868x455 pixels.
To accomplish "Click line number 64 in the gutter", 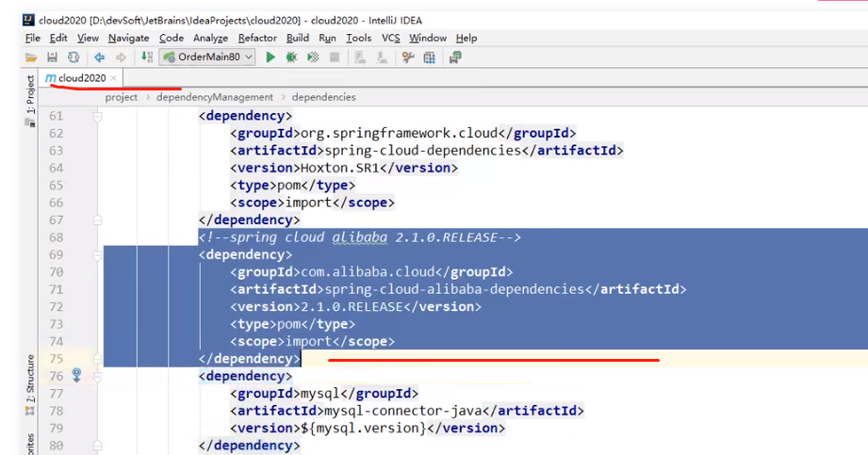I will tap(56, 168).
